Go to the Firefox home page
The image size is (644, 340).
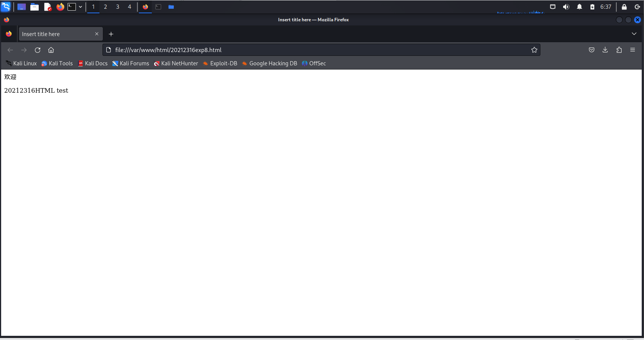[x=51, y=50]
